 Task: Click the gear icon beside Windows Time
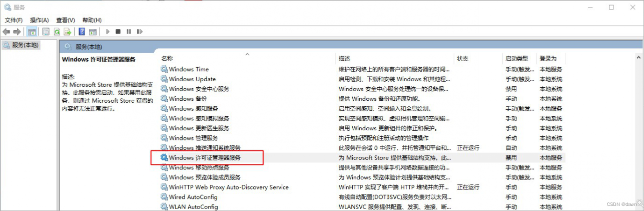pyautogui.click(x=164, y=69)
